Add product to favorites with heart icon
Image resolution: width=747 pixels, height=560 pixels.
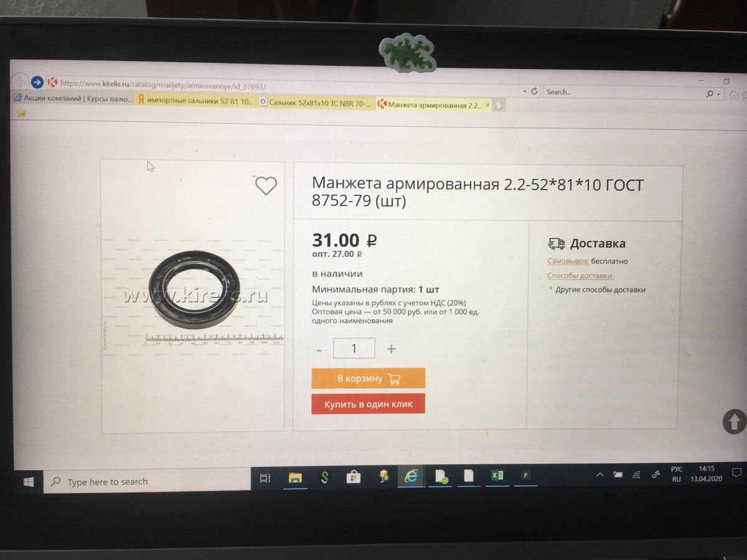click(266, 185)
